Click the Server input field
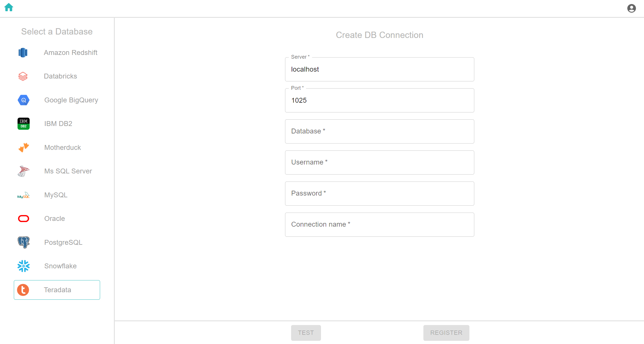The height and width of the screenshot is (344, 644). pyautogui.click(x=379, y=69)
